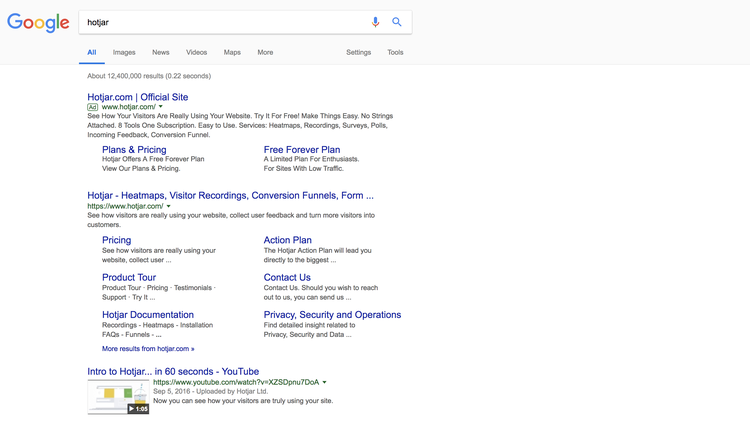The image size is (750, 422).
Task: Open the Contact Us sitelink
Action: (x=287, y=278)
